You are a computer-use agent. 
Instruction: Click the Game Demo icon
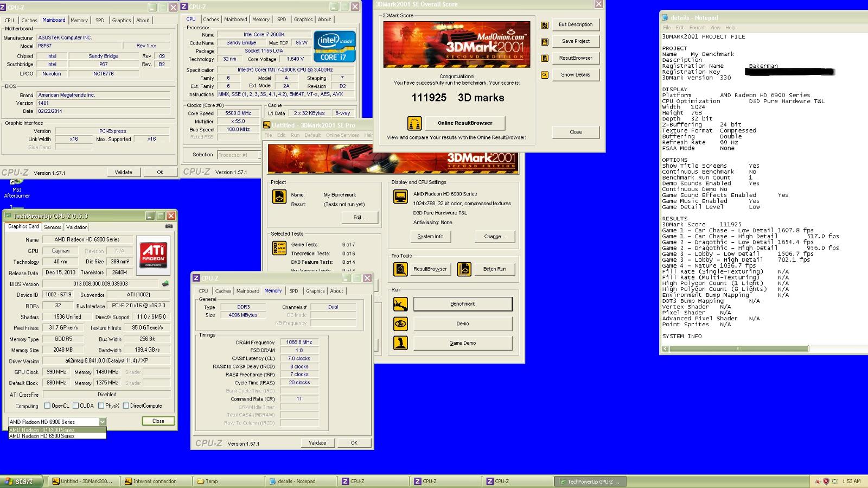(x=400, y=343)
